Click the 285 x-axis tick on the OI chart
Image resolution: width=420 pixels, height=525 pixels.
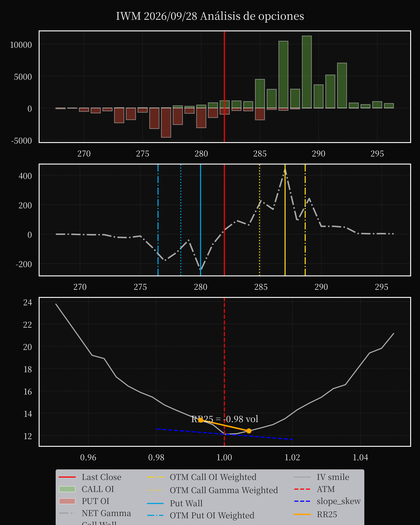pos(260,154)
